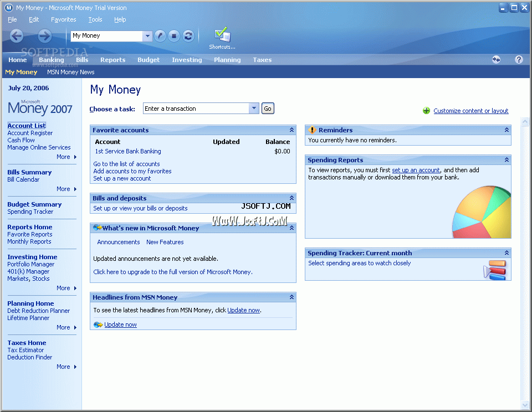Click the My Money address input field
The image size is (532, 412).
pyautogui.click(x=106, y=36)
